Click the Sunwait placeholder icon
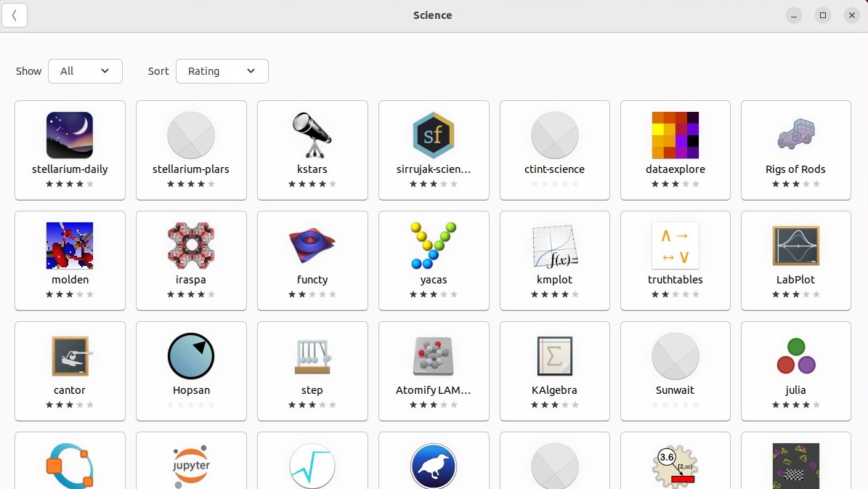 coord(676,356)
